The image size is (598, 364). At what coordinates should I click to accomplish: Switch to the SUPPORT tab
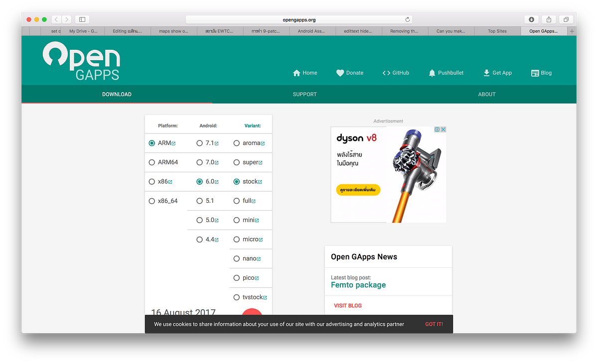tap(304, 94)
